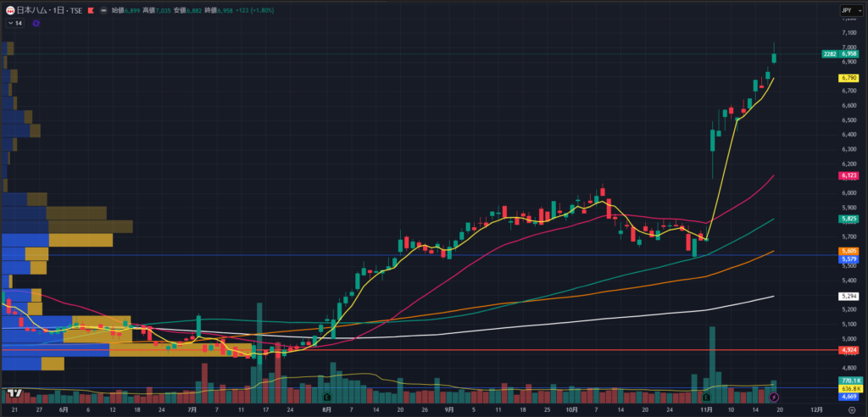Image resolution: width=868 pixels, height=417 pixels.
Task: Click the current price label 6,958
Action: coord(849,53)
